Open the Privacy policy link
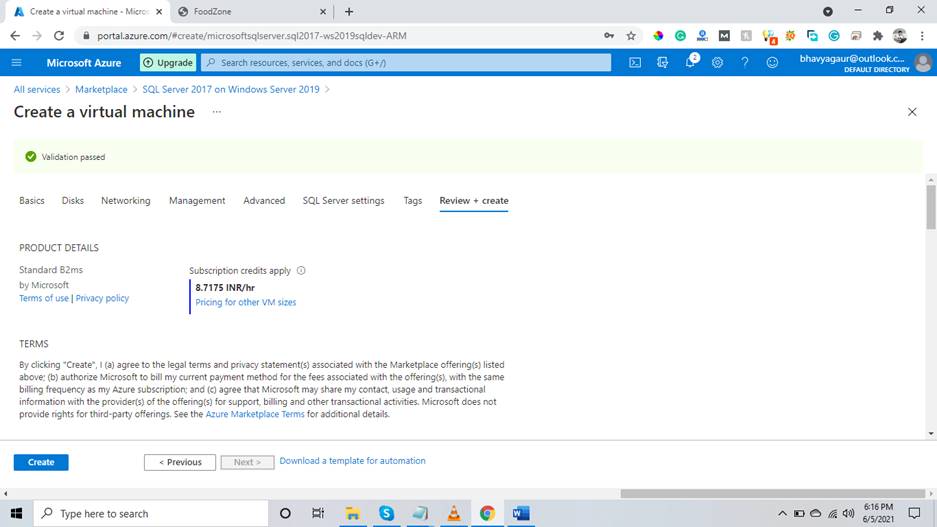937x527 pixels. click(102, 298)
